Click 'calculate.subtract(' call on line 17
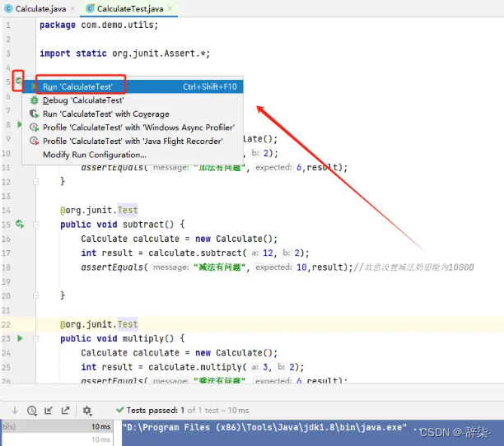Screen dimensions: 504x446 pyautogui.click(x=198, y=253)
